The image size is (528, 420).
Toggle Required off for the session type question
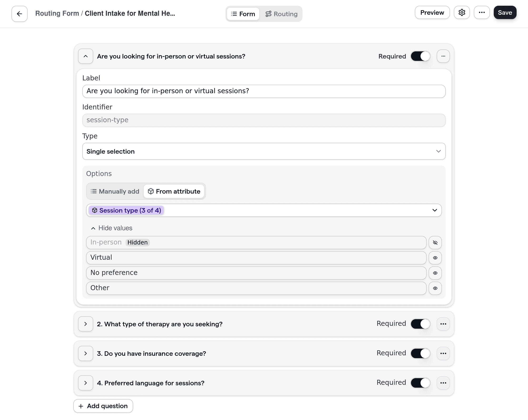420,56
